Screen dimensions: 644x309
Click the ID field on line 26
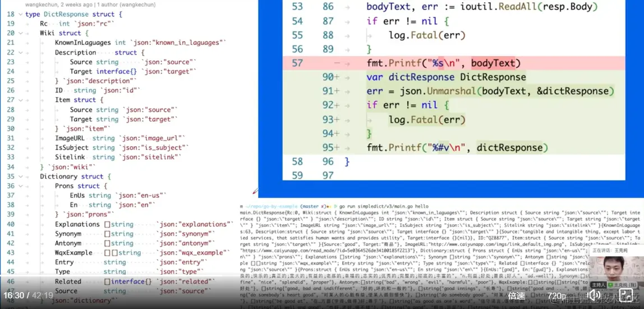(x=59, y=90)
